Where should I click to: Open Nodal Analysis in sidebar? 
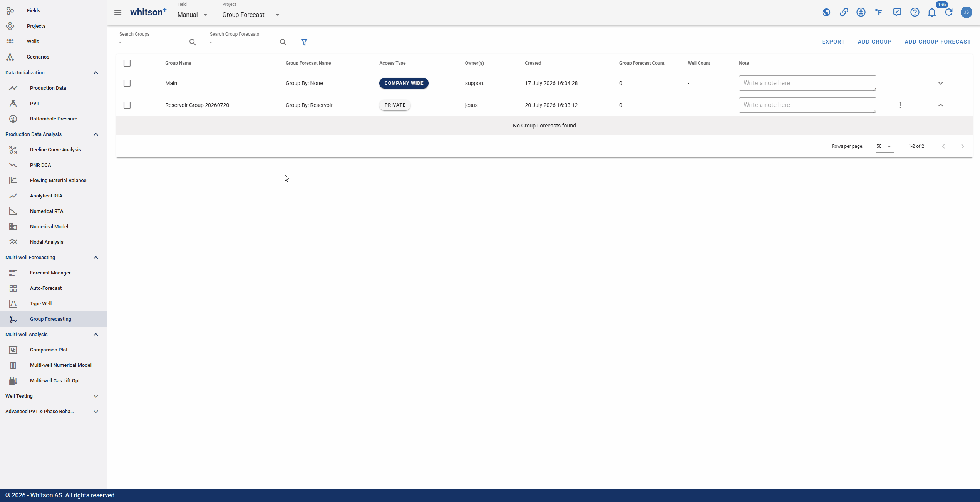[53, 242]
